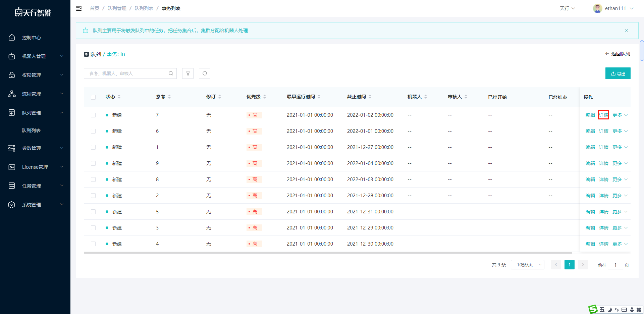Select page 1 in pagination

(570, 265)
